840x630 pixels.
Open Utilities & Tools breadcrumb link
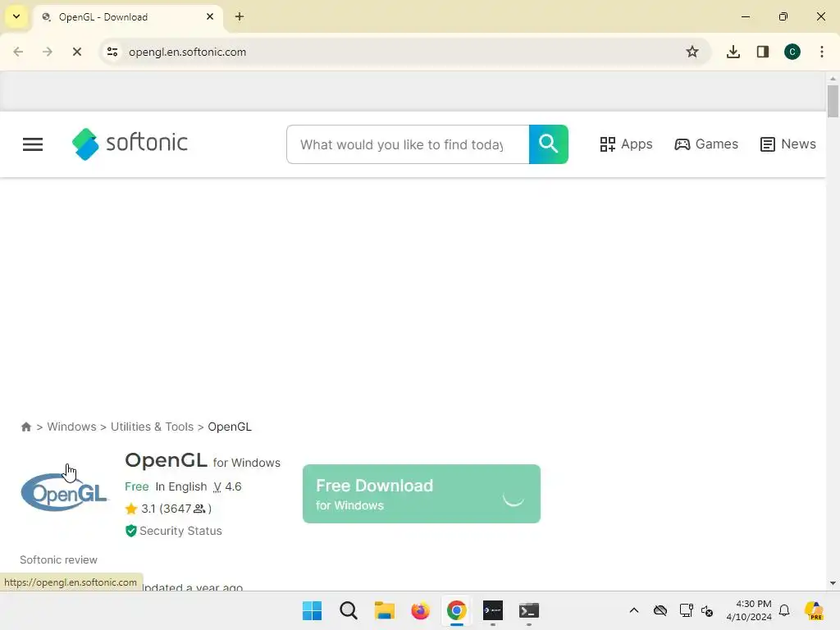tap(152, 427)
